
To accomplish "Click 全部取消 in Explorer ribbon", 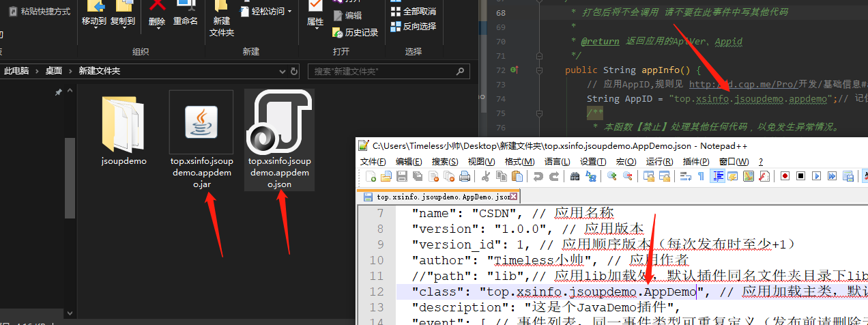I will tap(413, 12).
